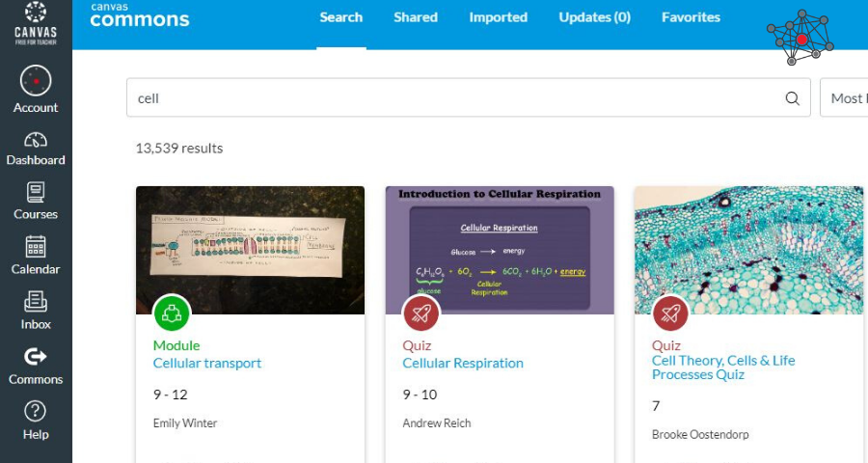
Task: Open the Account sidebar icon
Action: point(36,90)
